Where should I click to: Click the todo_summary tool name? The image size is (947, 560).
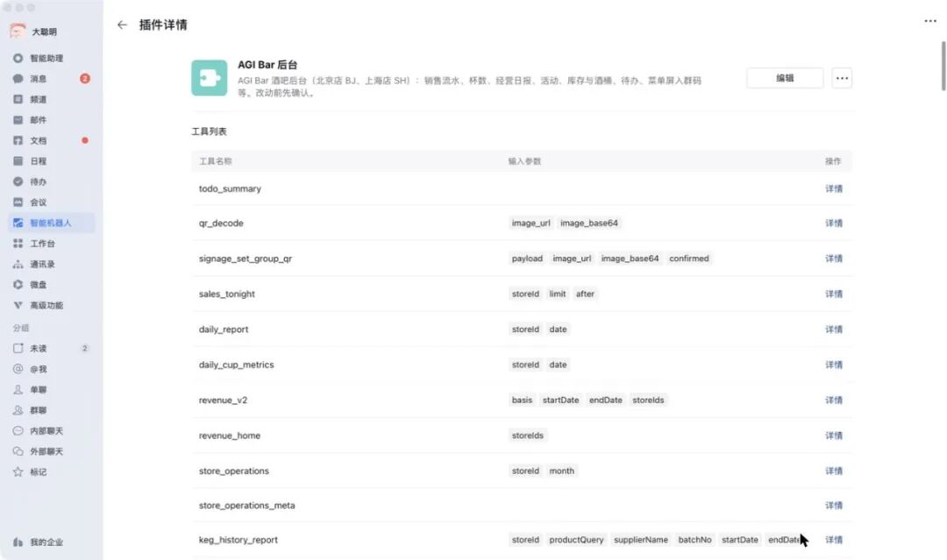230,189
